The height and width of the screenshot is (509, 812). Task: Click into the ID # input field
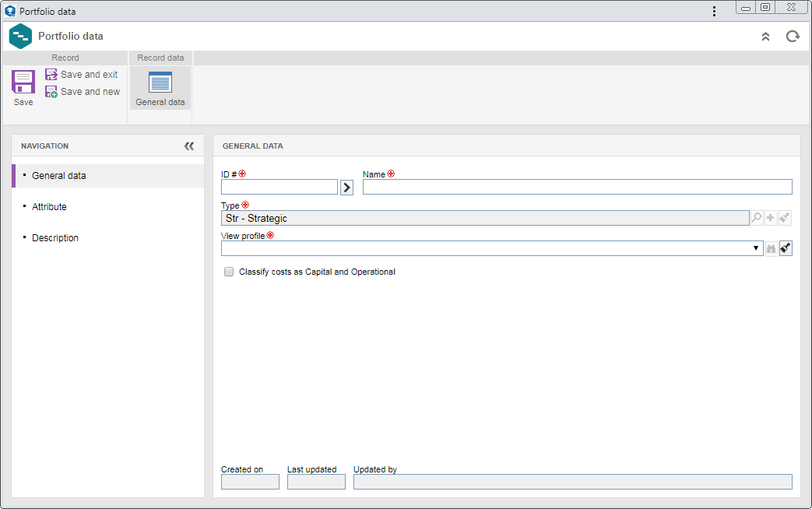pos(279,187)
